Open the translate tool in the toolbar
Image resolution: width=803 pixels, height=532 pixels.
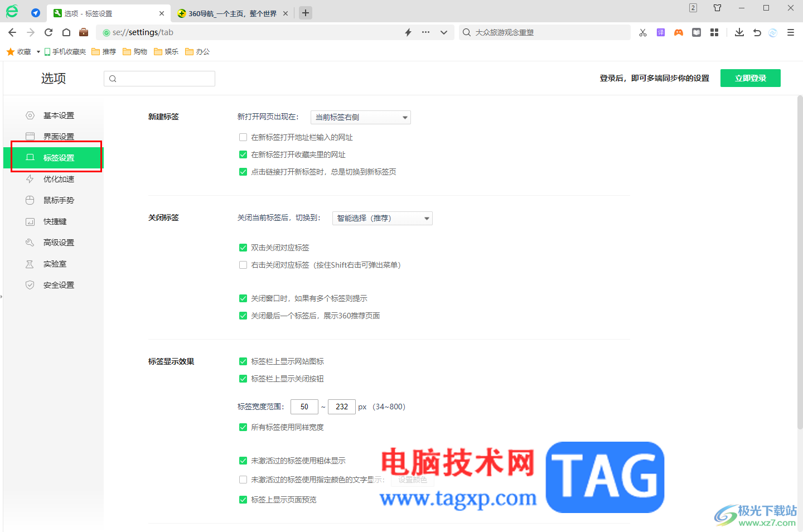[x=660, y=32]
